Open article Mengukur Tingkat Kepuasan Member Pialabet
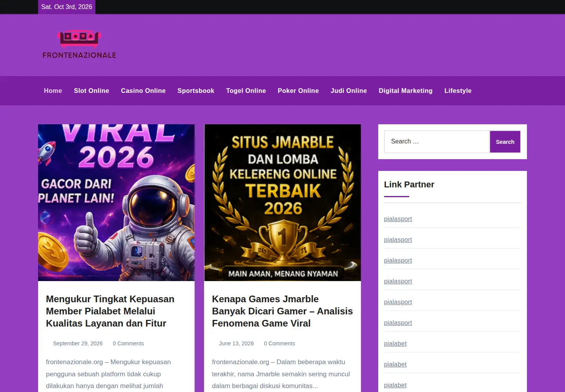This screenshot has height=392, width=565. tap(110, 311)
